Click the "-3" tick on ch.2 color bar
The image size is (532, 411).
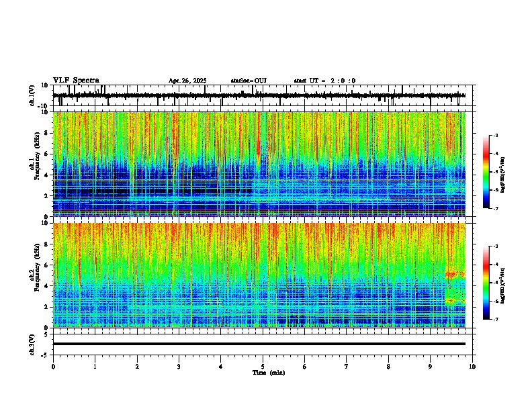click(496, 246)
